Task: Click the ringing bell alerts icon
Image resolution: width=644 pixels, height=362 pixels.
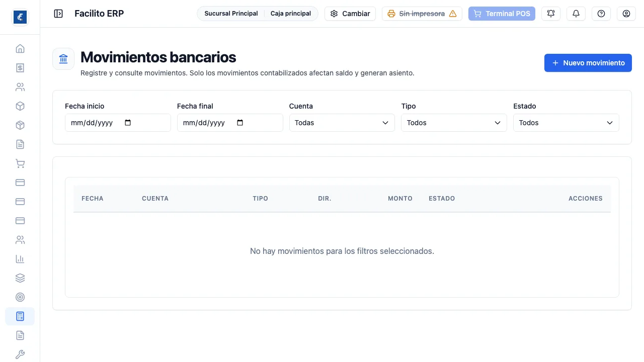Action: pyautogui.click(x=551, y=14)
